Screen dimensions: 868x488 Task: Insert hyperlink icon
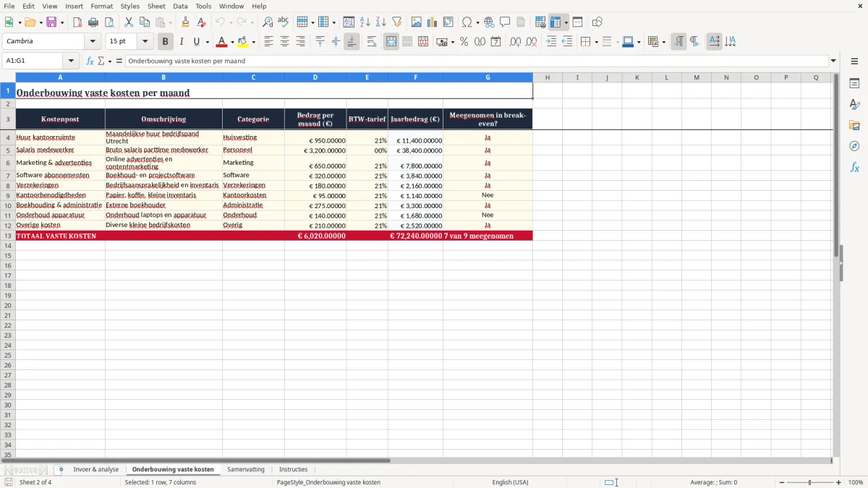click(489, 22)
